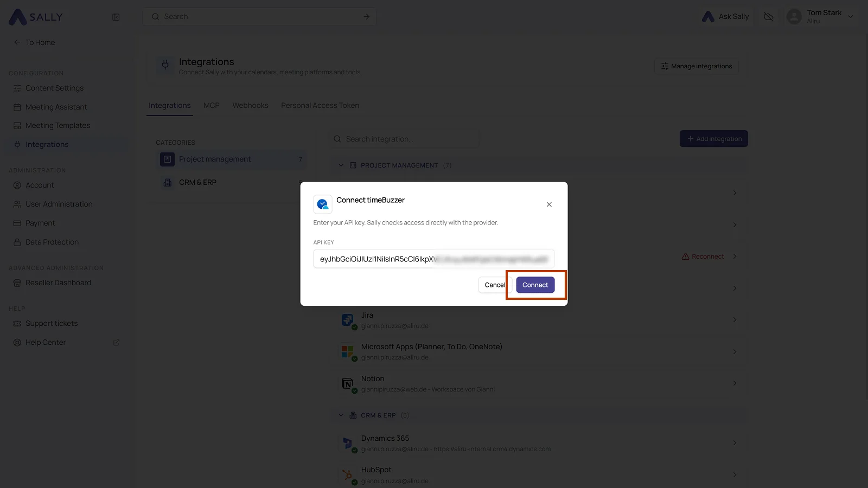This screenshot has width=868, height=488.
Task: Click the crossed-out cloud icon in the header
Action: pos(768,17)
